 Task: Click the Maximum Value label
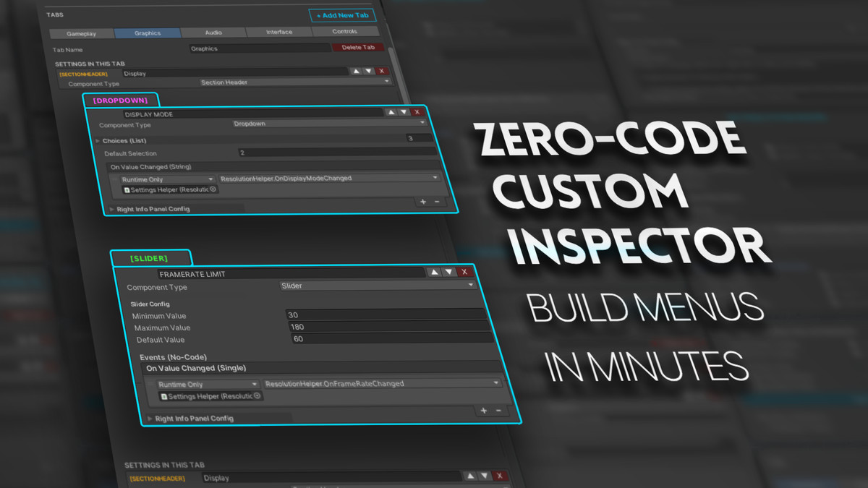pyautogui.click(x=161, y=328)
